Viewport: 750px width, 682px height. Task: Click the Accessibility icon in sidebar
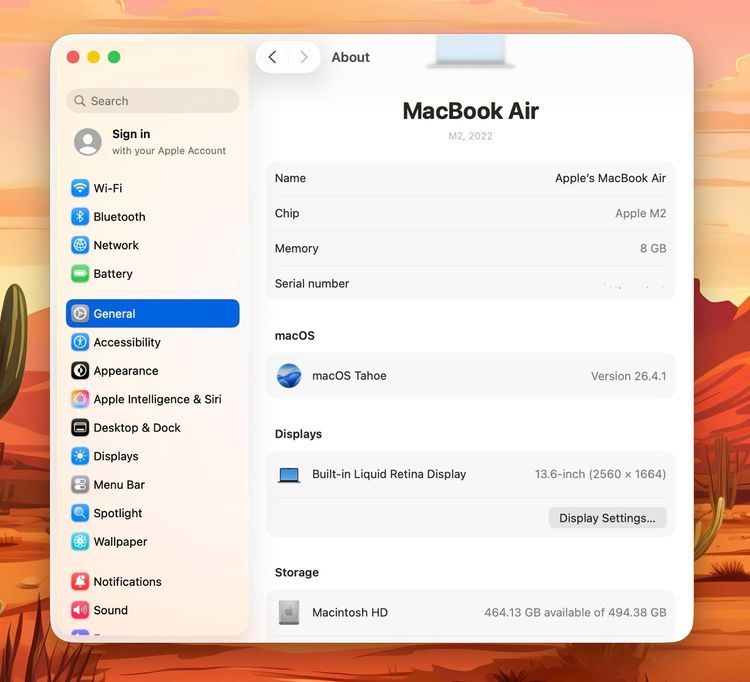tap(80, 342)
